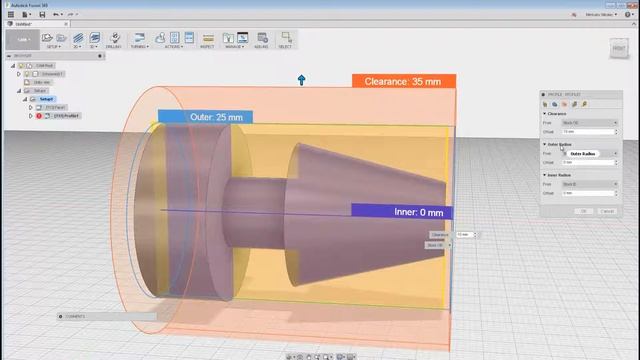Image resolution: width=640 pixels, height=360 pixels.
Task: Open the Clearance From dropdown
Action: [x=590, y=123]
